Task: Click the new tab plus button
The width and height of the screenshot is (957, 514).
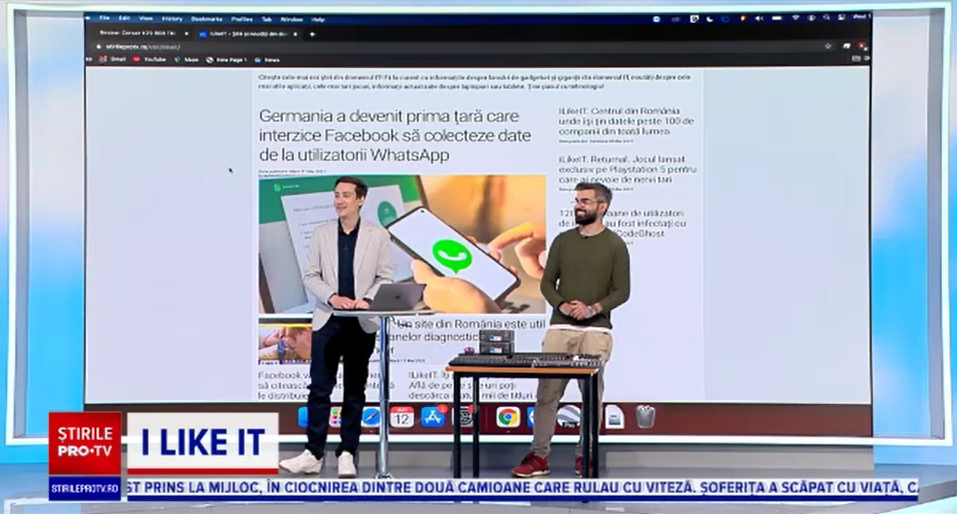Action: 312,34
